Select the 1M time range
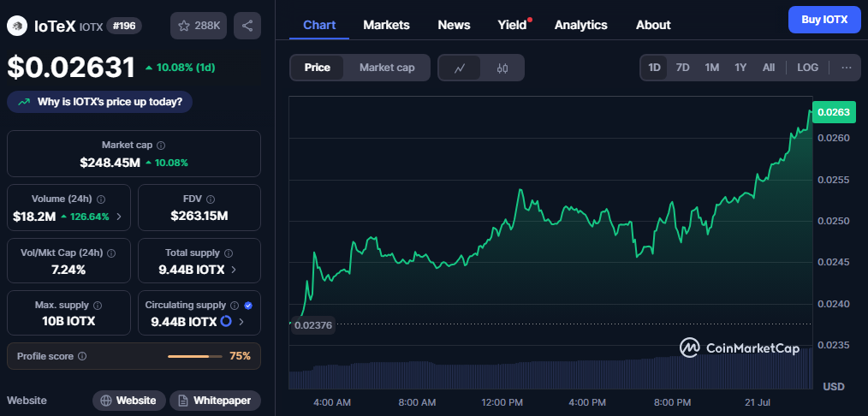The image size is (868, 416). (712, 68)
